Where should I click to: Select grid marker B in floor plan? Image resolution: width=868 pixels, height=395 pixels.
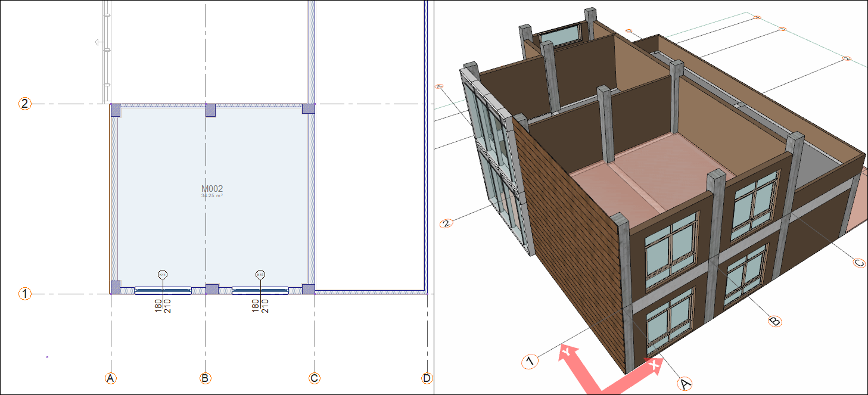tap(206, 378)
